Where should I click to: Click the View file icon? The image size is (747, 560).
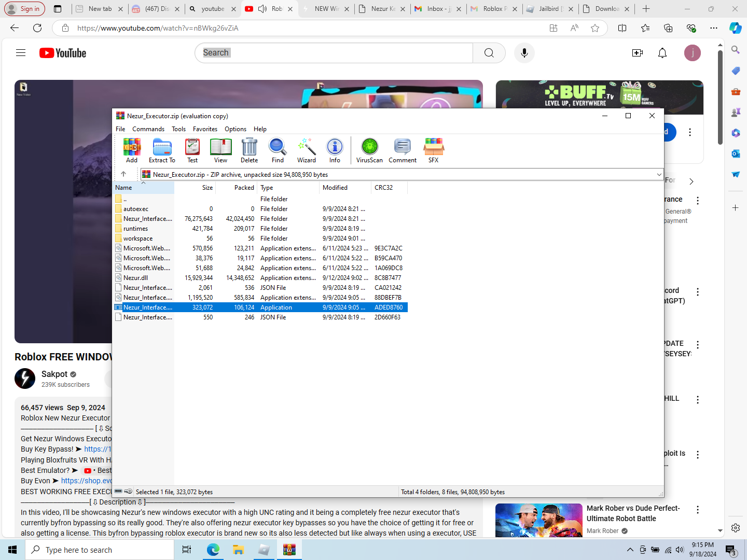220,150
